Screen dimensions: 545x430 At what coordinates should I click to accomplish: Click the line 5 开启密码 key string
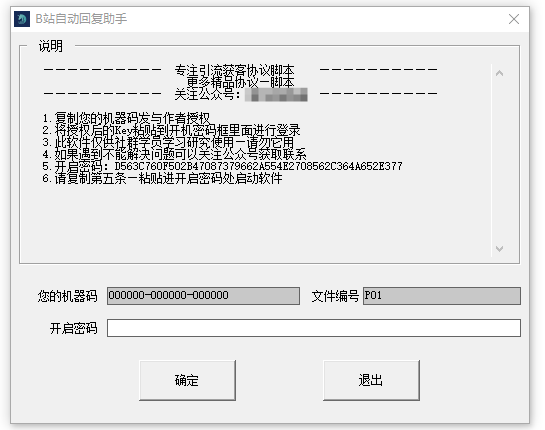coord(258,166)
